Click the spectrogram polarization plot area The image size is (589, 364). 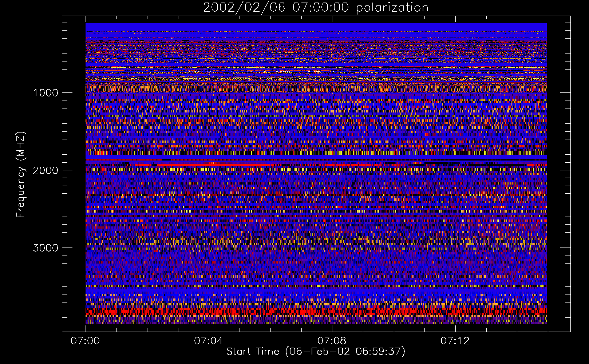pos(316,174)
